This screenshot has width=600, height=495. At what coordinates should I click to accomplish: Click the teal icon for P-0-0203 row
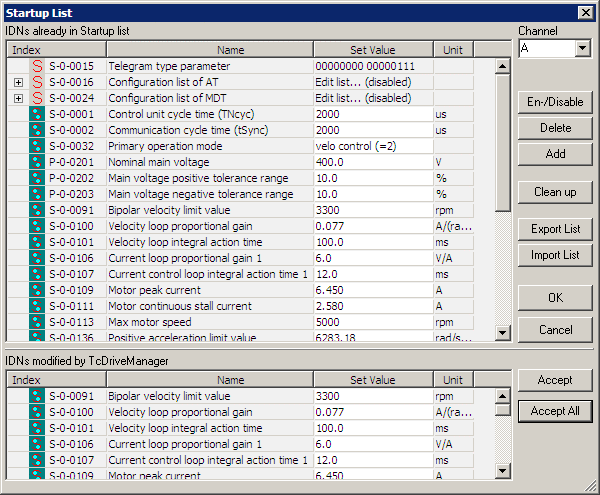(37, 194)
